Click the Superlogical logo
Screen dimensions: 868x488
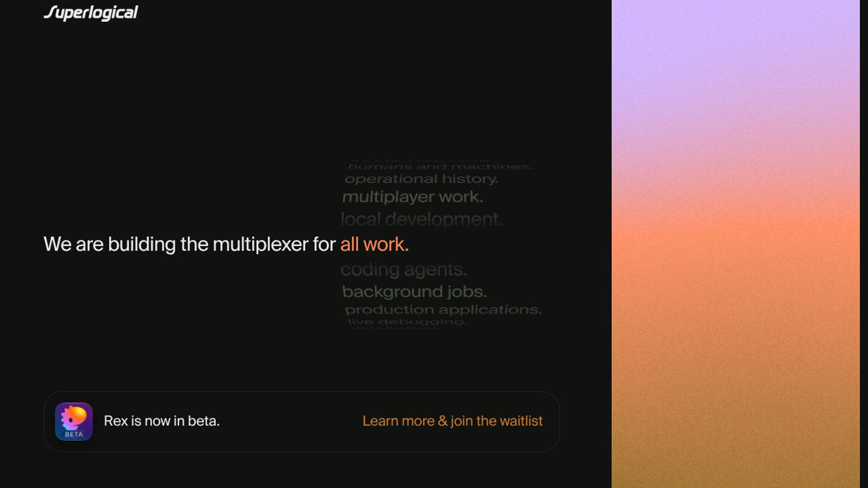tap(91, 13)
